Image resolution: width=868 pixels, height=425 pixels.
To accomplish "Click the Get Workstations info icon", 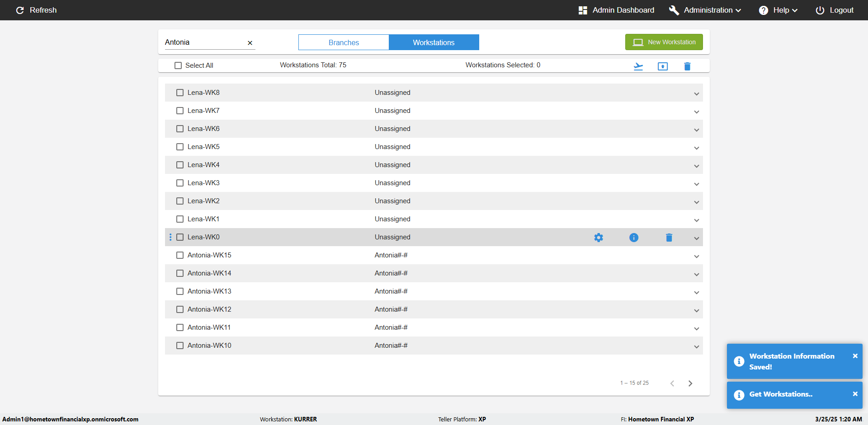I will coord(739,395).
